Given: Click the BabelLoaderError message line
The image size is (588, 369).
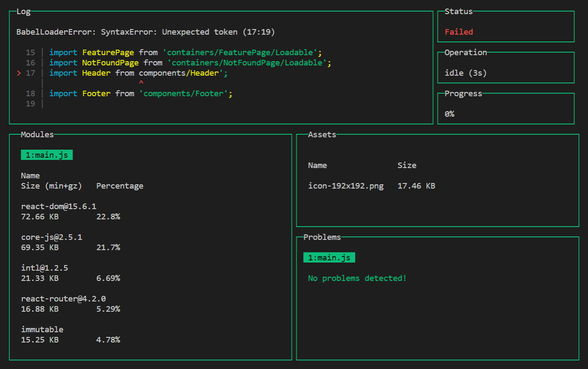Looking at the screenshot, I should coord(145,32).
